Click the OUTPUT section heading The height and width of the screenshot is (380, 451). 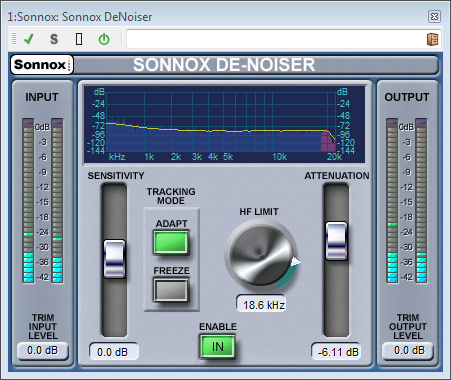click(407, 97)
